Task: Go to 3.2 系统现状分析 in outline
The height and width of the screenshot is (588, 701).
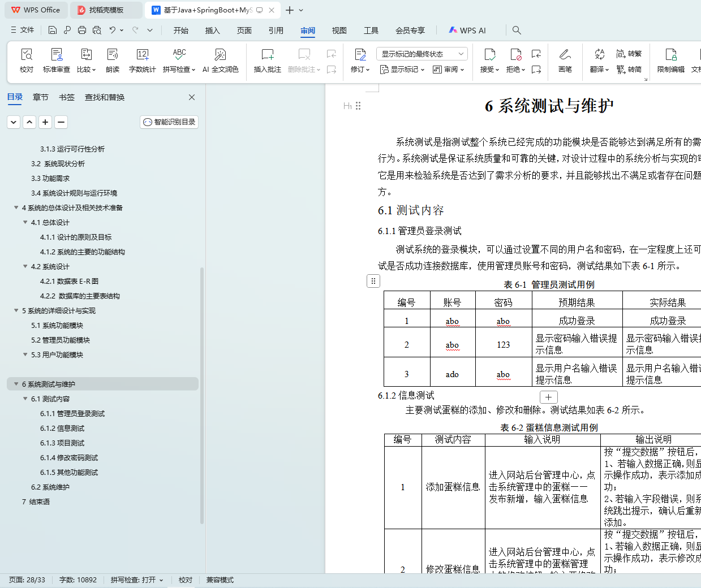Action: (x=58, y=164)
